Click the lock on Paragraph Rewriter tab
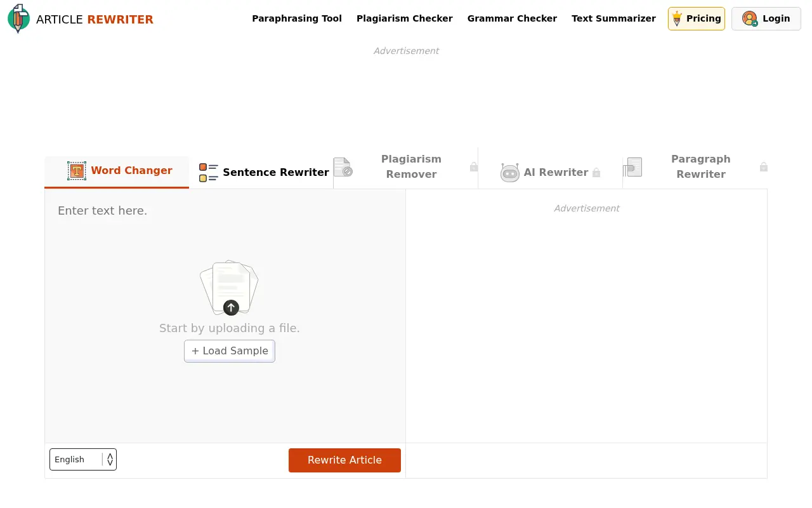The width and height of the screenshot is (812, 508). 763,167
